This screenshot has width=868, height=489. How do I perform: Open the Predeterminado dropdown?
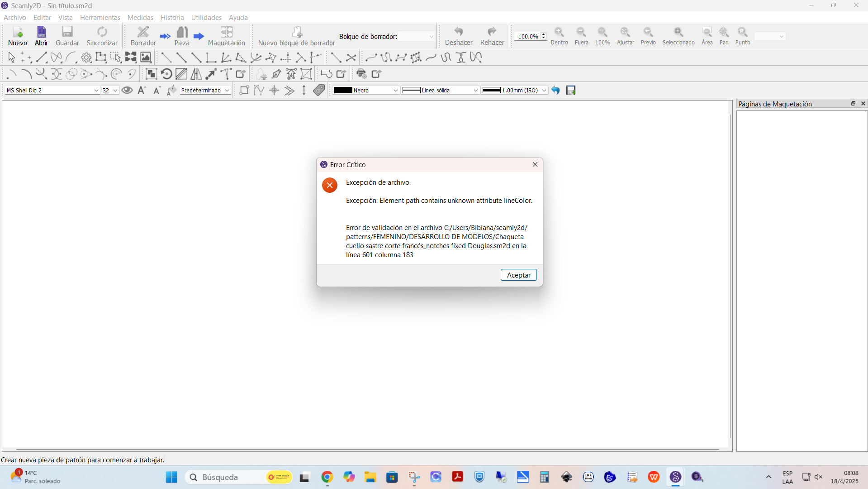pyautogui.click(x=205, y=90)
